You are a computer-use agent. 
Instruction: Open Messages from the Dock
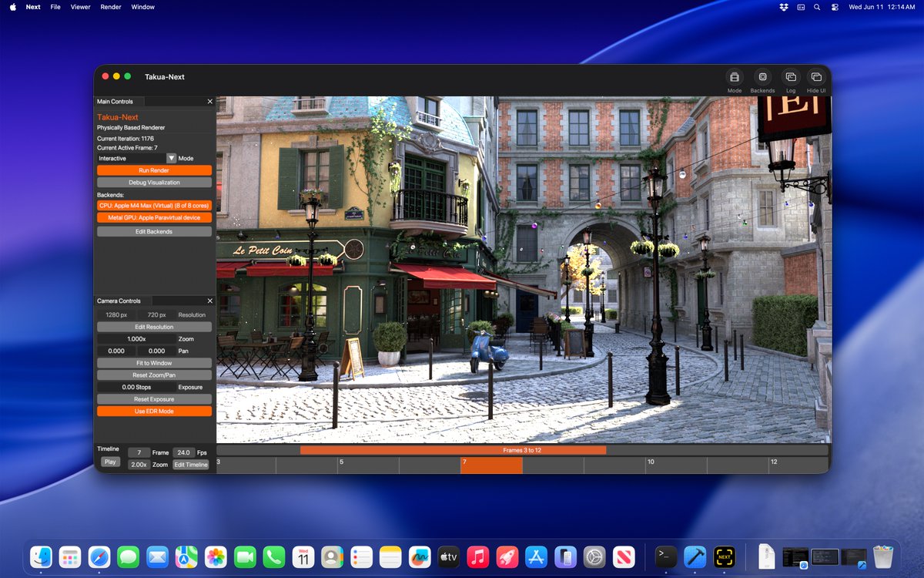pyautogui.click(x=129, y=556)
